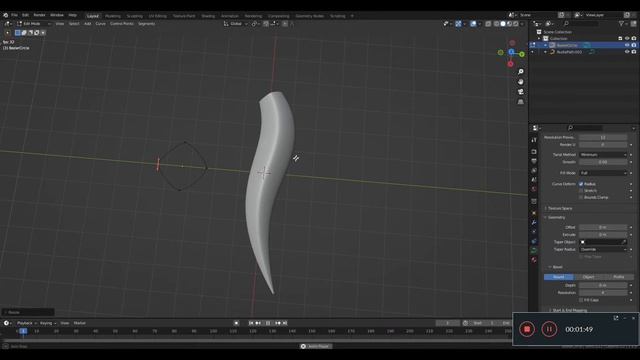Select wireframe viewport shading icon
Screen dimensions: 640x360
tap(496, 24)
